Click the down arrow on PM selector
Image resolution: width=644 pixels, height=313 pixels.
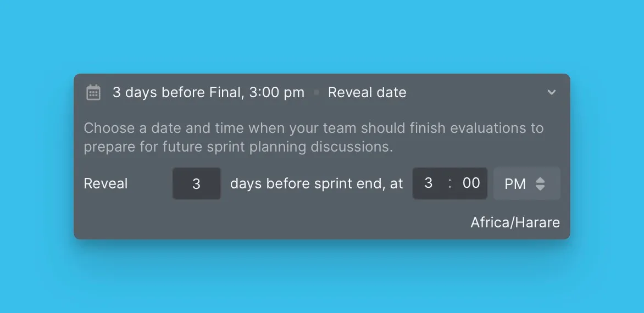pos(540,188)
